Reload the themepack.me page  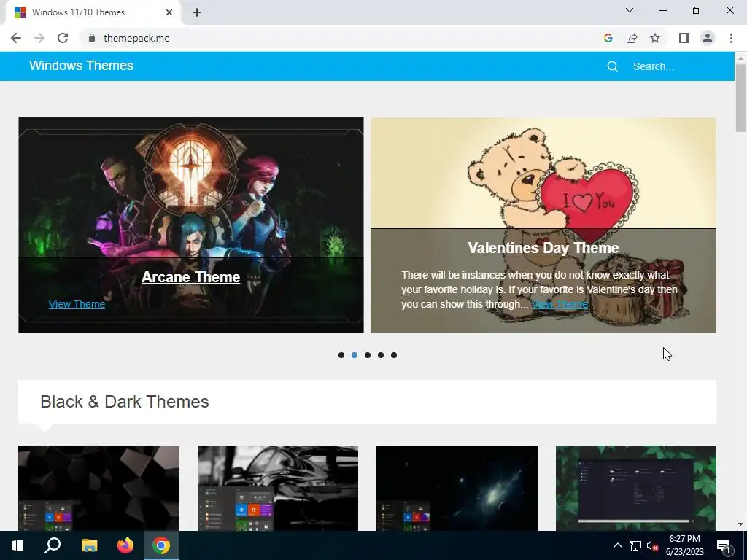(x=63, y=38)
